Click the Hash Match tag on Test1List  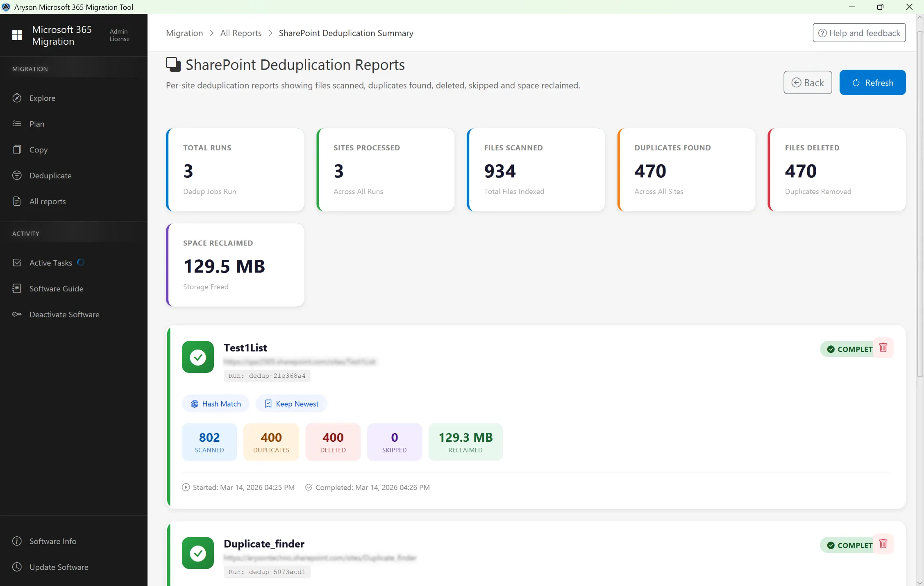[216, 404]
